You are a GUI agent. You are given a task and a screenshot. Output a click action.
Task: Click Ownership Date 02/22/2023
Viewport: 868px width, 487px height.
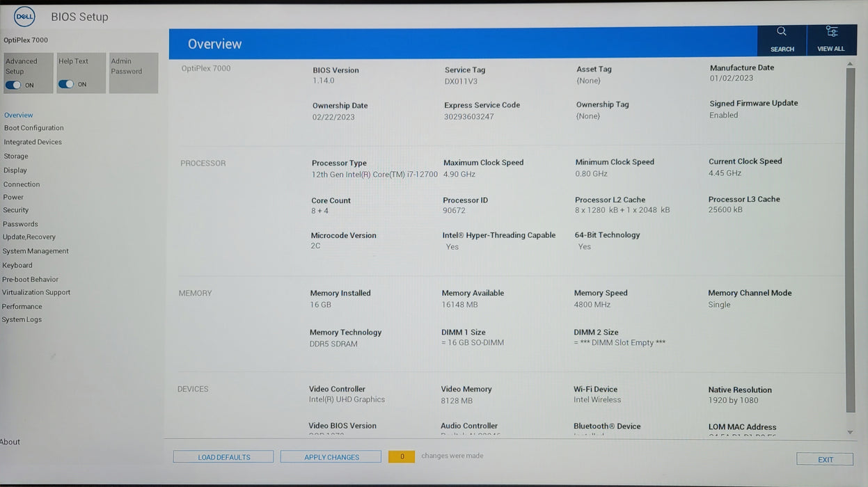[333, 117]
